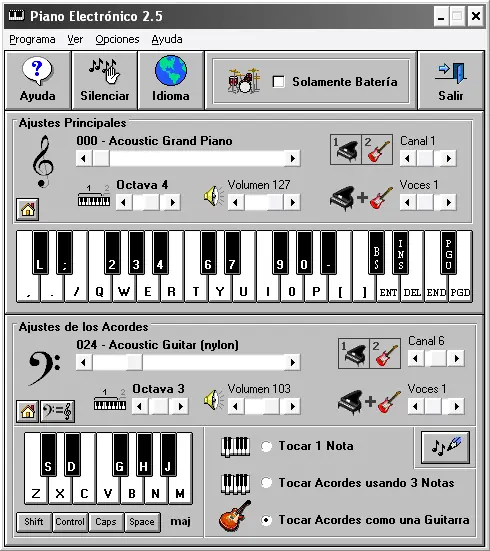Open the Opciones menu
490x551 pixels.
(117, 39)
